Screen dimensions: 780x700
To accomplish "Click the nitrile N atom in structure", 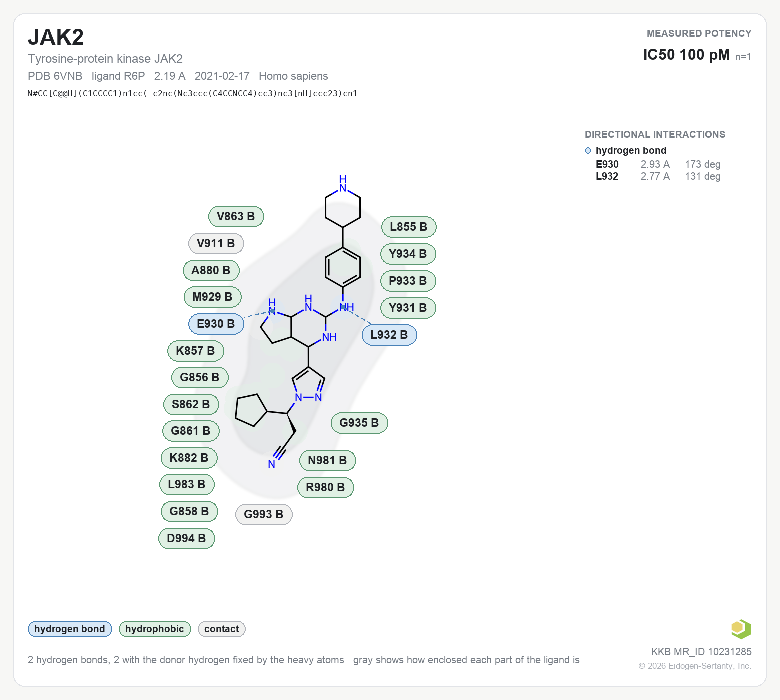I will 271,464.
